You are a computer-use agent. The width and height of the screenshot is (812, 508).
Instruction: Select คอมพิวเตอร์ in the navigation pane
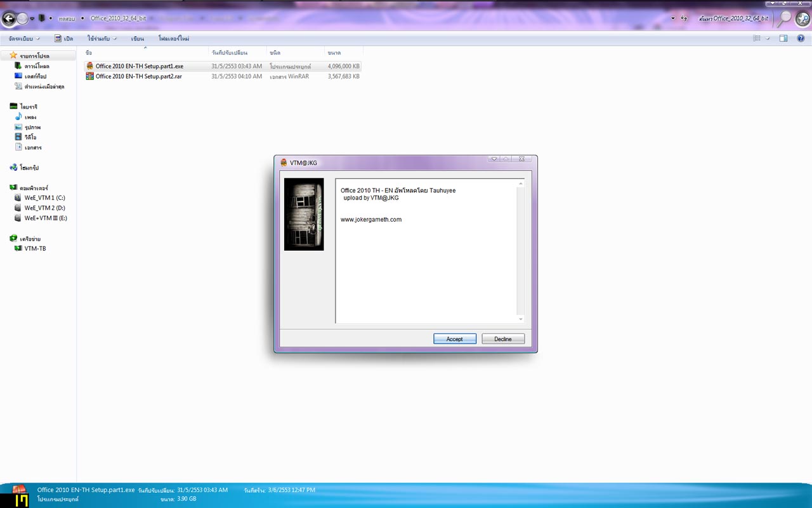coord(34,188)
